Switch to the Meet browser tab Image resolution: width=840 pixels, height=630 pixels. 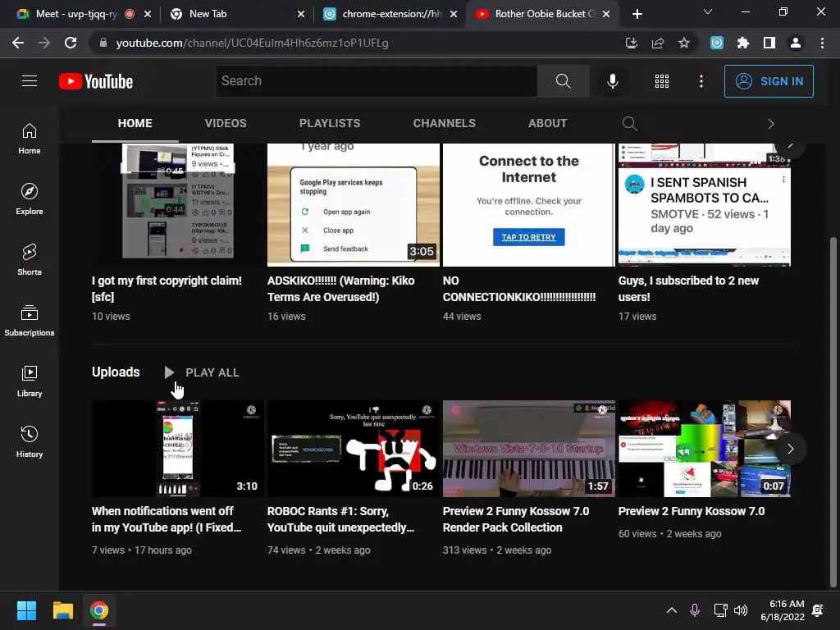[x=75, y=14]
